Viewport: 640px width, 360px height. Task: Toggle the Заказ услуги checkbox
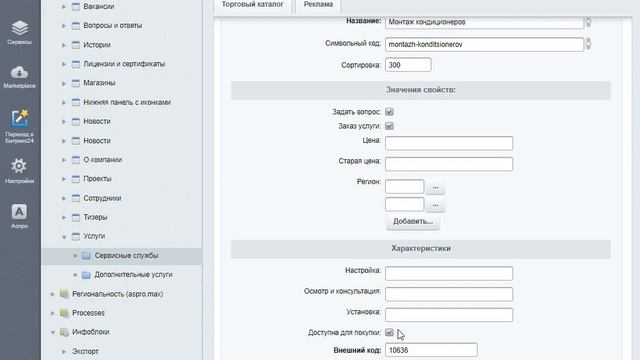click(x=389, y=126)
